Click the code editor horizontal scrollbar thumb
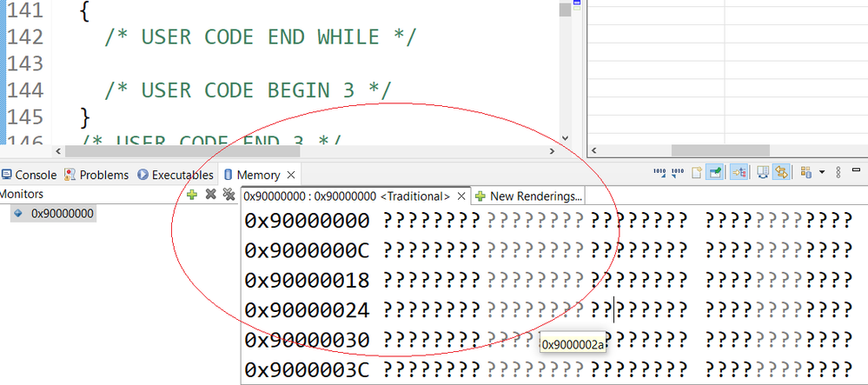The width and height of the screenshot is (868, 385). [182, 151]
